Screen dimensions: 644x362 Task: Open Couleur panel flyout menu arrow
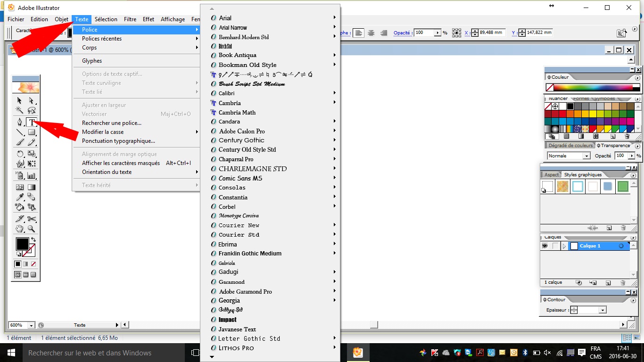coord(637,77)
